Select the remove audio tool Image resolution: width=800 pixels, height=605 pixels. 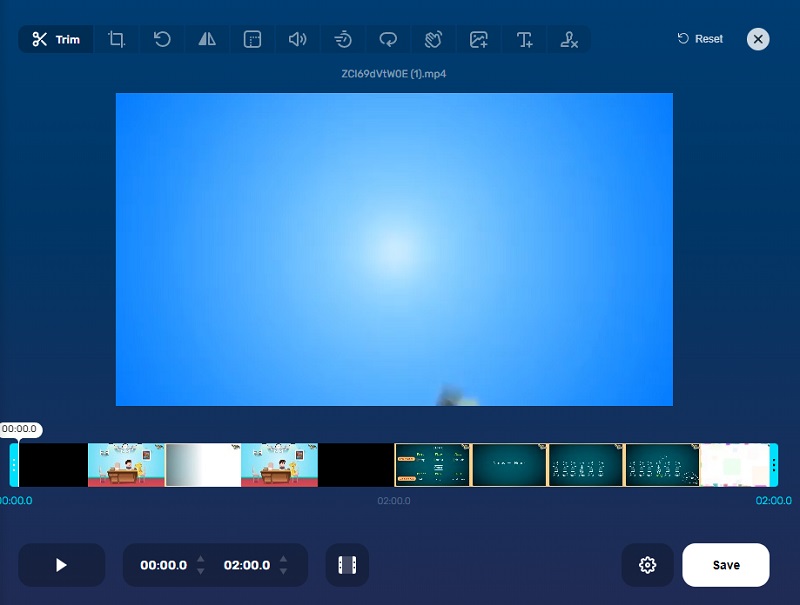[x=568, y=39]
